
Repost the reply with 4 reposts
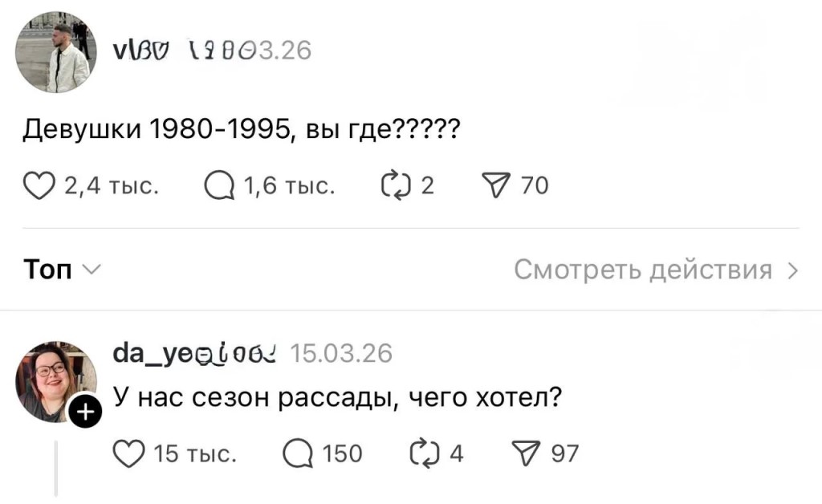(423, 454)
